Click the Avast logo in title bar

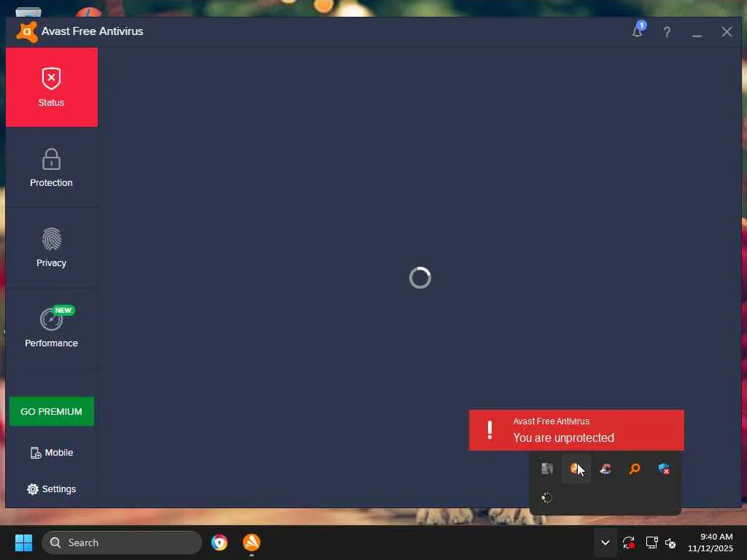(27, 32)
